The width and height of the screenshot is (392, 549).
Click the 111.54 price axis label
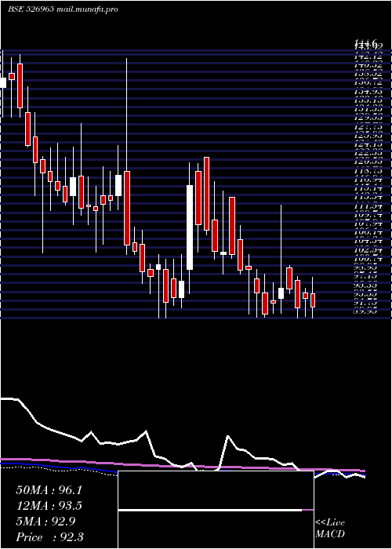coord(368,207)
